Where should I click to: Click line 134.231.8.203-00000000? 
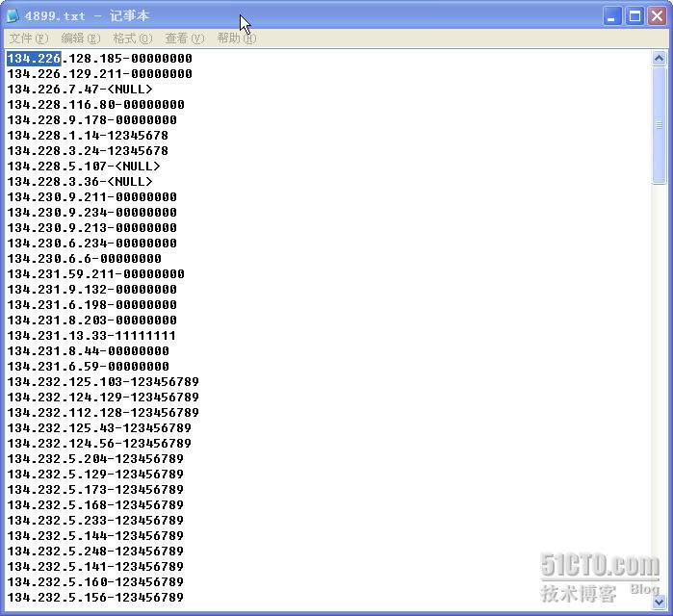91,321
